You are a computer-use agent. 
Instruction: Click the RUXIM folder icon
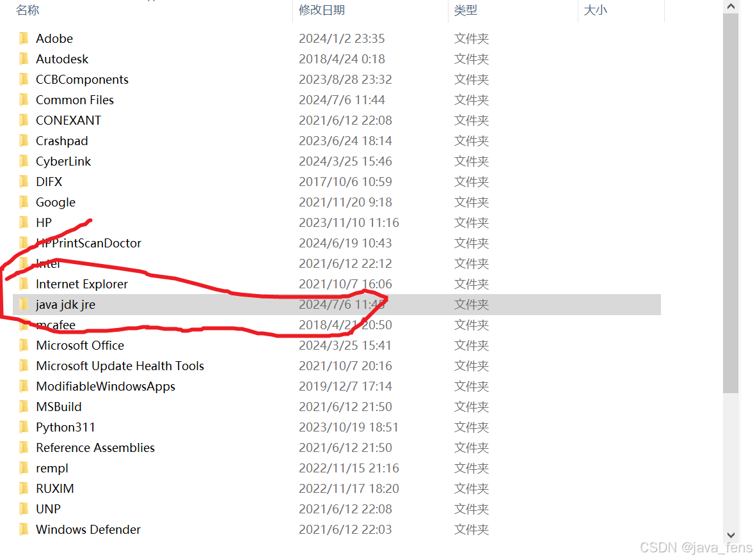click(x=24, y=488)
